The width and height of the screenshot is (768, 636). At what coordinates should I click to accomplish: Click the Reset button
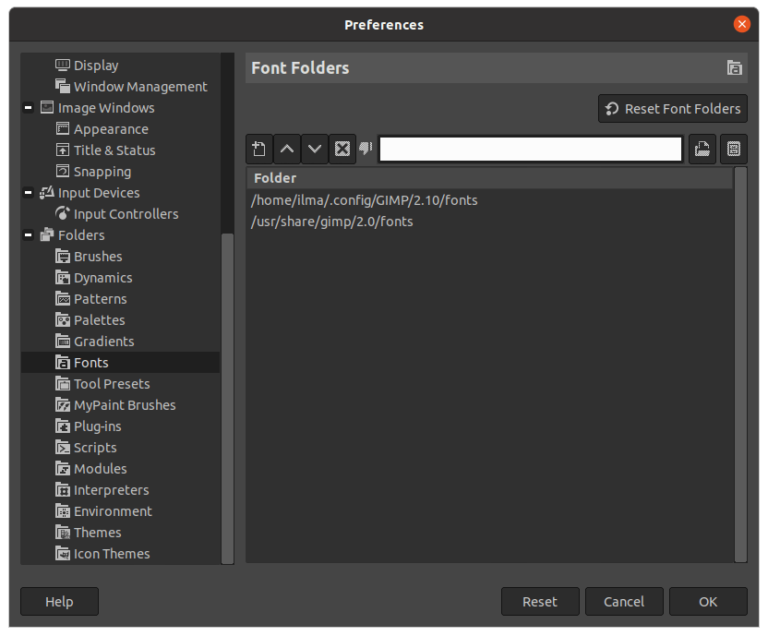pyautogui.click(x=540, y=601)
